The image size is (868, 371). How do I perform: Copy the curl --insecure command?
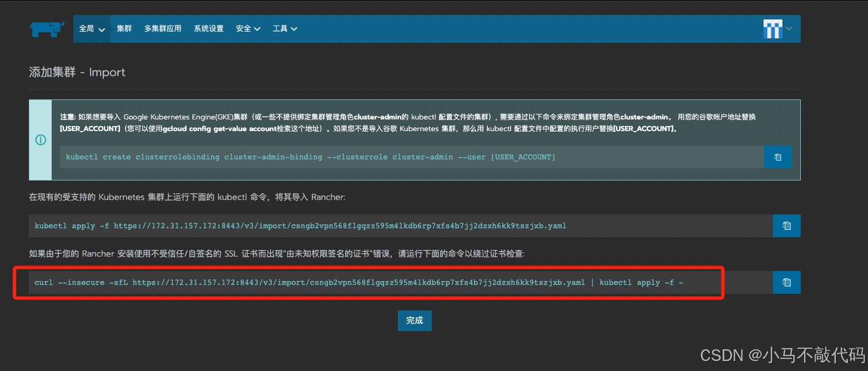787,283
